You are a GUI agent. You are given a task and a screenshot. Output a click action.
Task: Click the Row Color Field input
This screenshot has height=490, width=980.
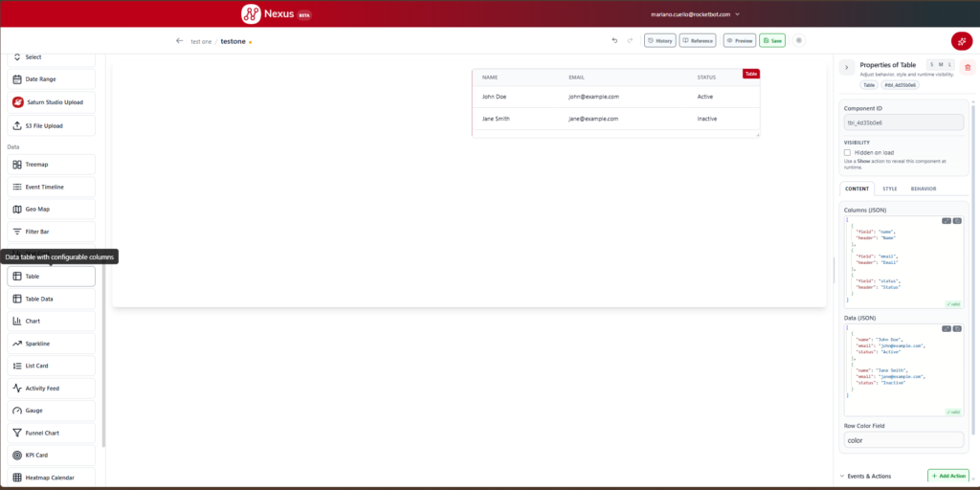click(x=903, y=440)
